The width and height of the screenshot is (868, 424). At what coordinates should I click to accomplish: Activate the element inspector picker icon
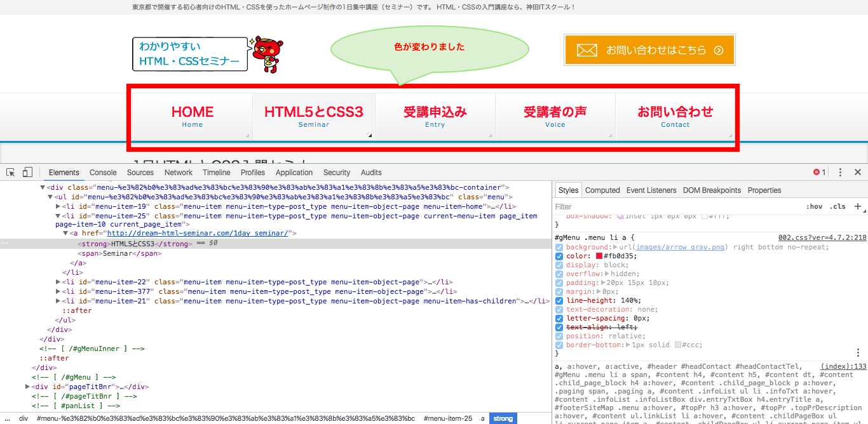pyautogui.click(x=11, y=172)
